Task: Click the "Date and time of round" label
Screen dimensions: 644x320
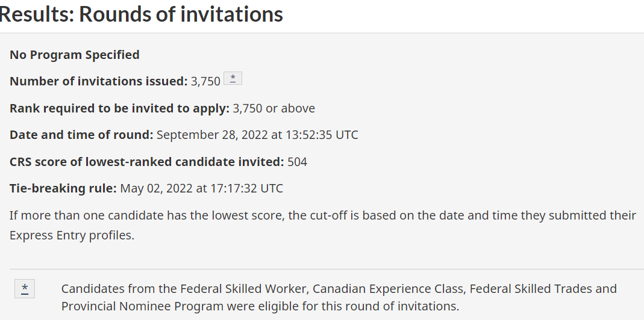Action: 81,135
